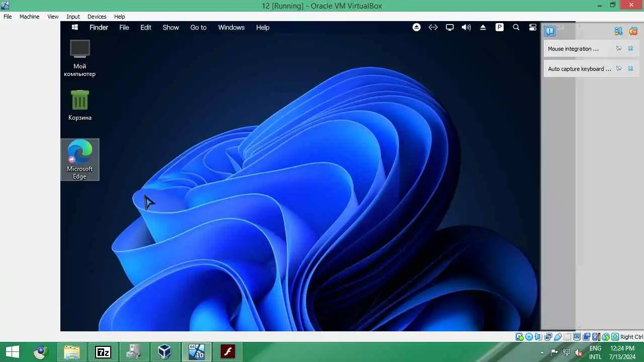This screenshot has height=362, width=644.
Task: Click the monitor display icon in guest bar
Action: coord(450,27)
